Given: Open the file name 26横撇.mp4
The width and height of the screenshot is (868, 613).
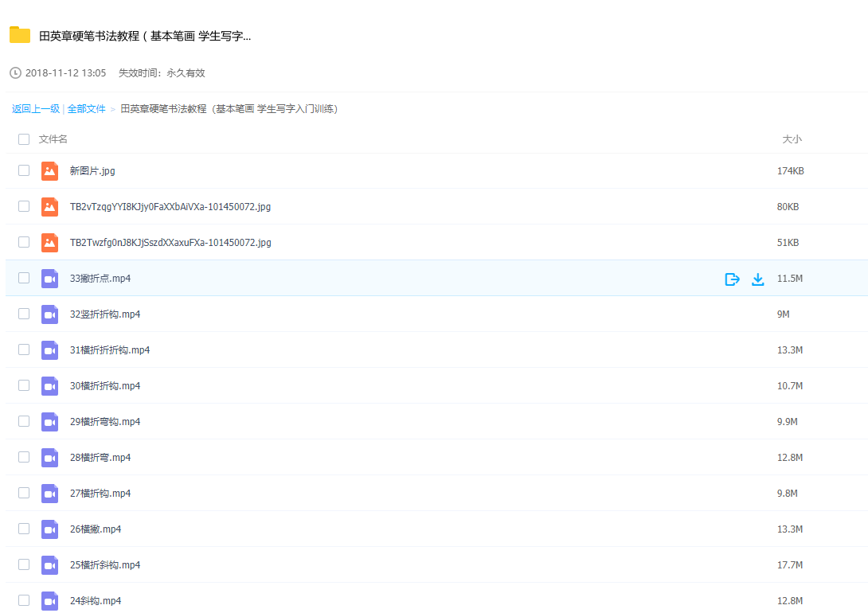Looking at the screenshot, I should 96,529.
